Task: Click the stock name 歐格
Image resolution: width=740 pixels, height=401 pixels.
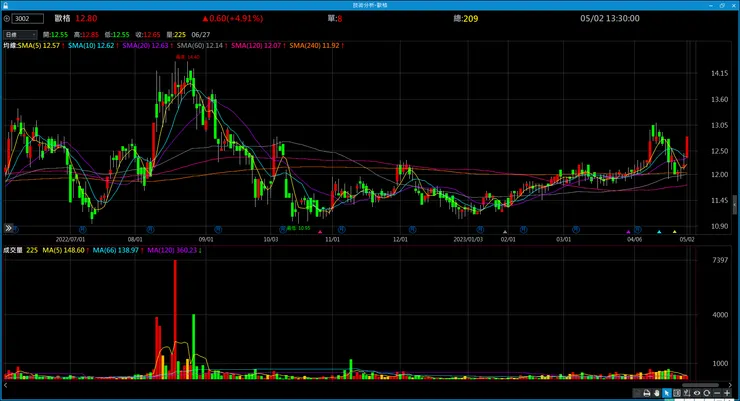Action: click(x=62, y=18)
